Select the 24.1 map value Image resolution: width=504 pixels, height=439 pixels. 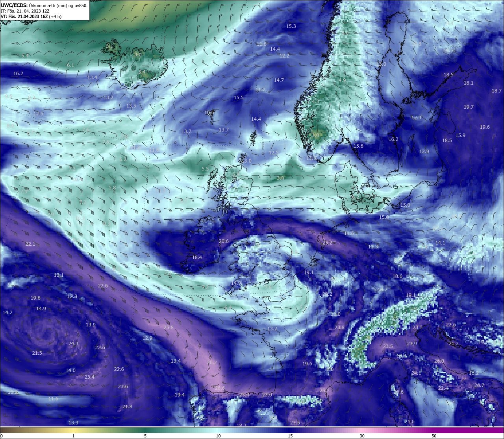coord(416,373)
